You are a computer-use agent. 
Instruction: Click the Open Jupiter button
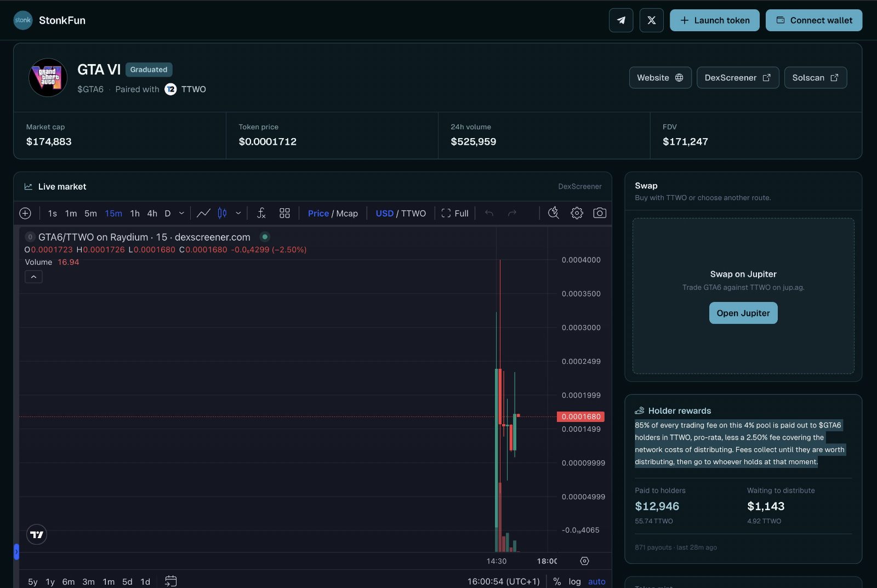click(x=743, y=313)
